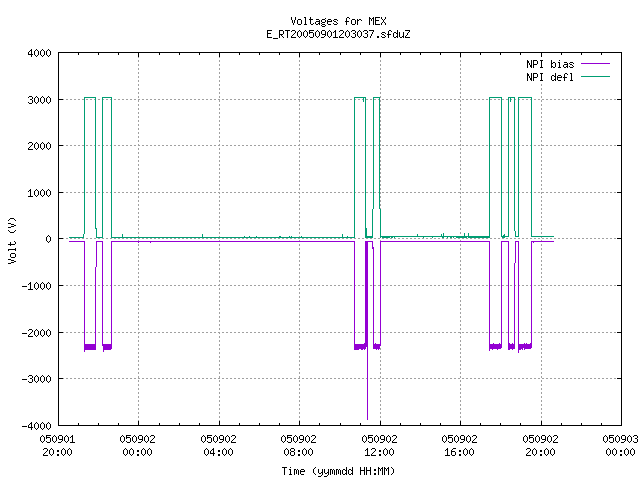Click the y-axis tick value 2000
This screenshot has width=640, height=480.
tap(40, 146)
